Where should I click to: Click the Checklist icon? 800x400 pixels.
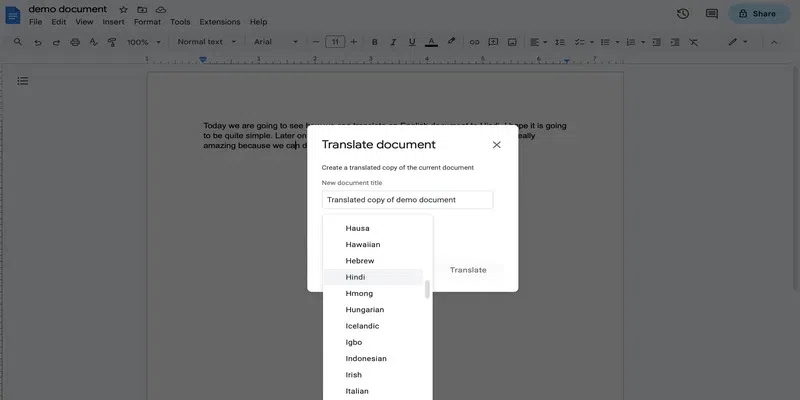tap(579, 42)
